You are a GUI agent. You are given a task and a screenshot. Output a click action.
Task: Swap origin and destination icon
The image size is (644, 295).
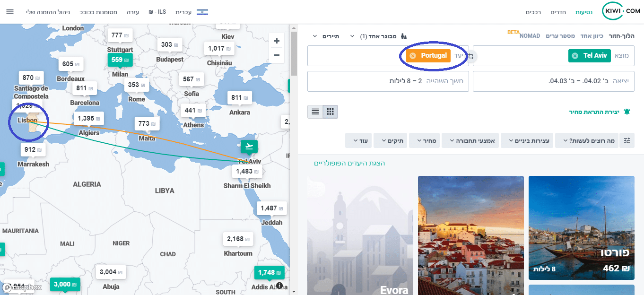tap(471, 56)
